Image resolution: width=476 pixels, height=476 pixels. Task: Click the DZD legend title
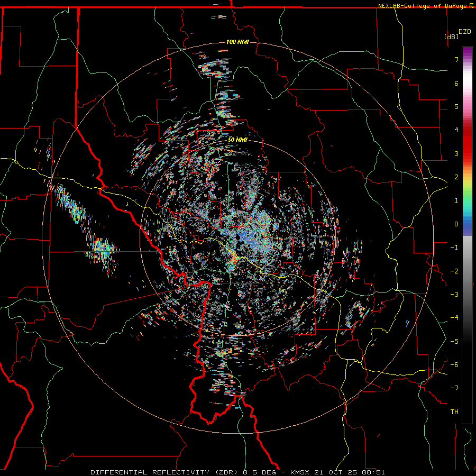click(465, 32)
